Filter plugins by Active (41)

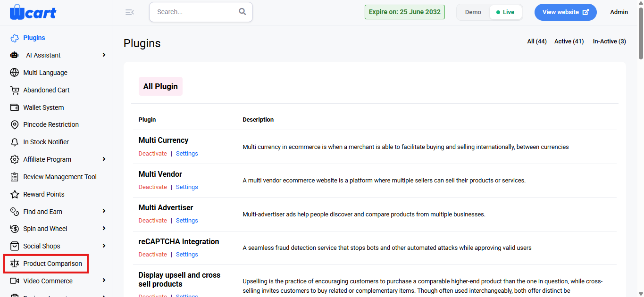point(569,41)
